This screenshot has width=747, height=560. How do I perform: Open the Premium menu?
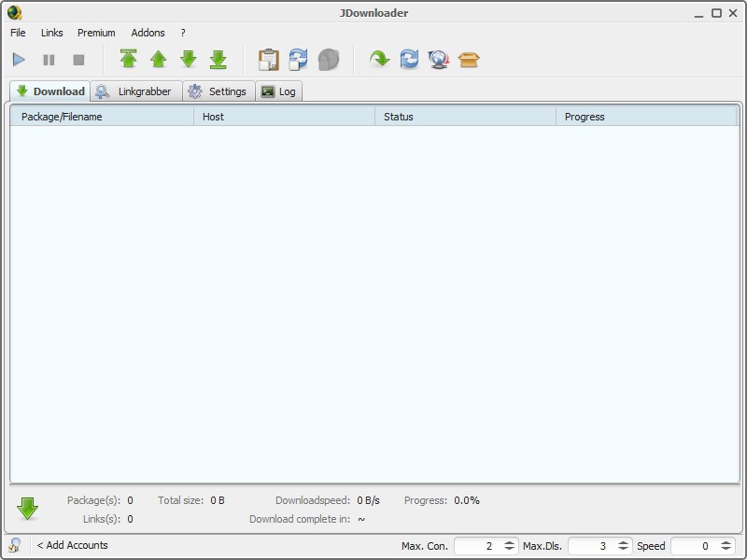96,32
